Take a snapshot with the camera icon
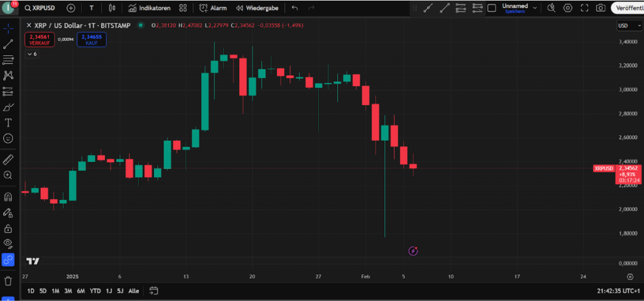Image resolution: width=644 pixels, height=301 pixels. 601,8
